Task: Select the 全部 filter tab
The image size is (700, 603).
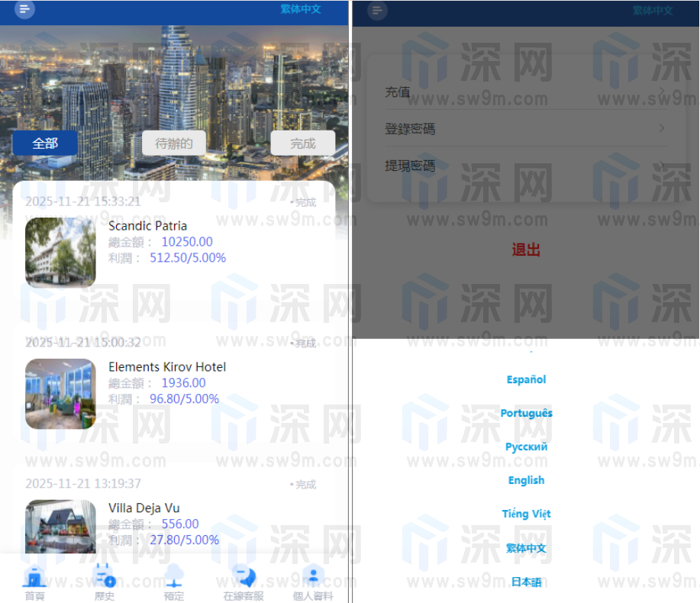Action: tap(45, 143)
